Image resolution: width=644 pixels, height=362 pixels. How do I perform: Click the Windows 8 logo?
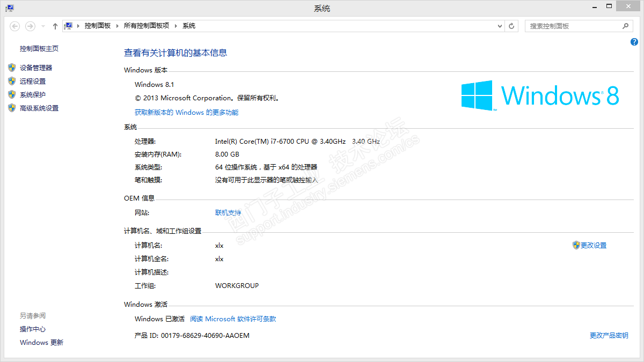(540, 95)
